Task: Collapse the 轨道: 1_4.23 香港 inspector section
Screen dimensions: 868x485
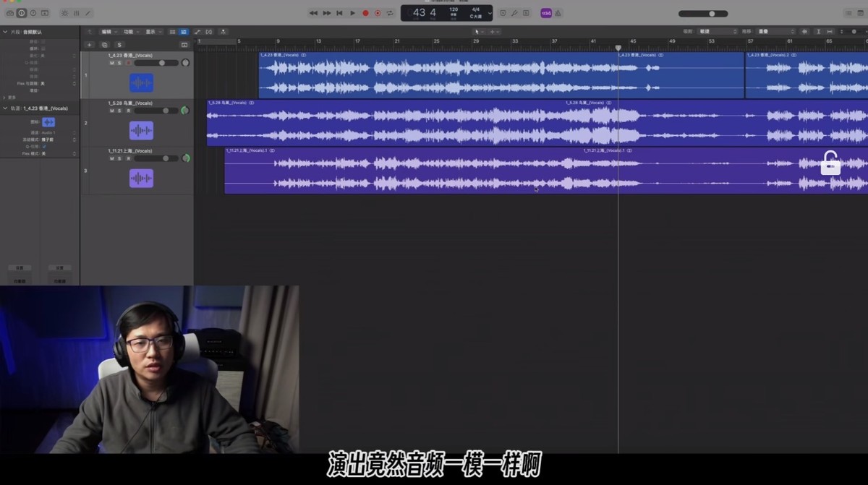Action: (4, 108)
